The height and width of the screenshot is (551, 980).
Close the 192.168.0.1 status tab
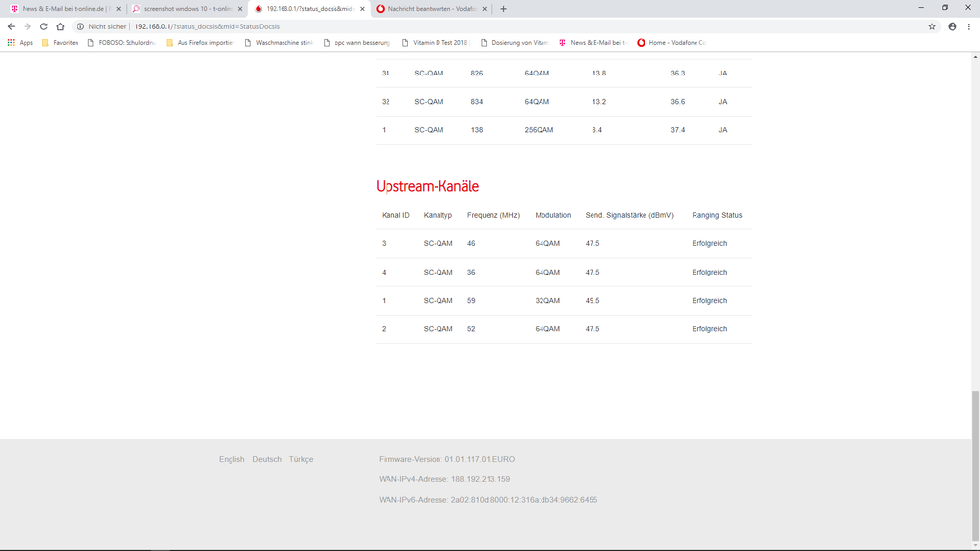click(x=362, y=9)
